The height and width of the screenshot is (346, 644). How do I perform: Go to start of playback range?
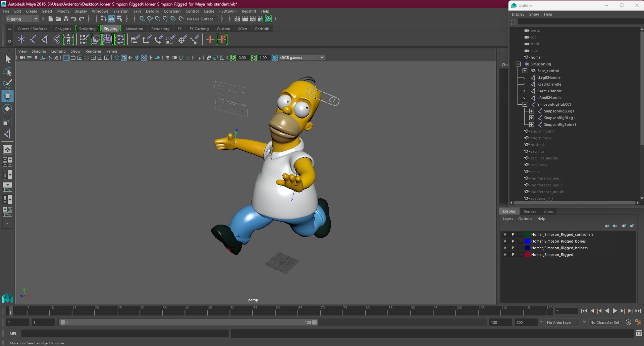point(584,311)
